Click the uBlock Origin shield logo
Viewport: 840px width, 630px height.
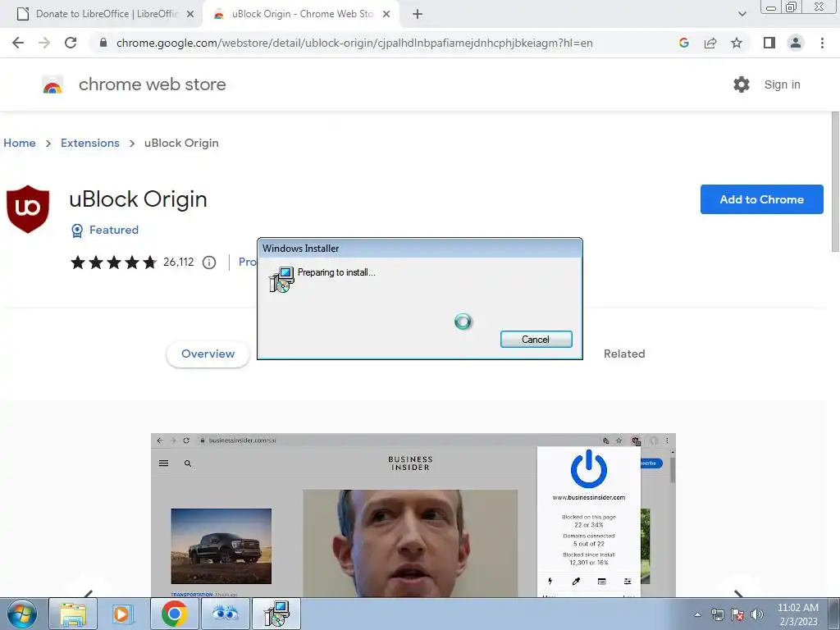coord(28,209)
